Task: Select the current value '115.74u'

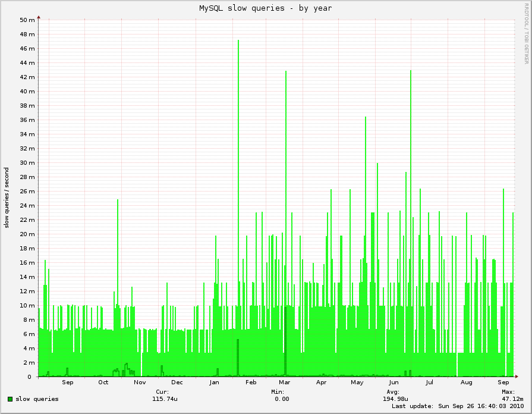Action: (165, 399)
